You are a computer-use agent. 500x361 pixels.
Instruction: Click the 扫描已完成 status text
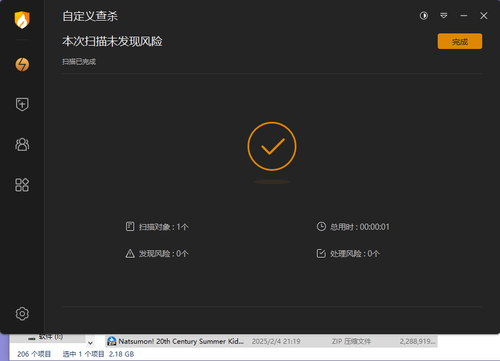point(79,62)
